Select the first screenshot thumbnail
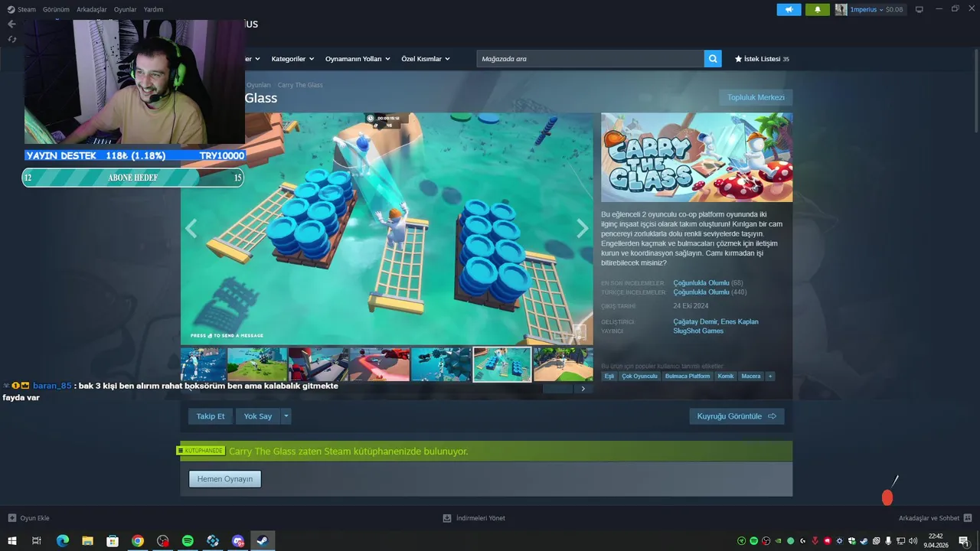This screenshot has width=980, height=551. [x=204, y=364]
